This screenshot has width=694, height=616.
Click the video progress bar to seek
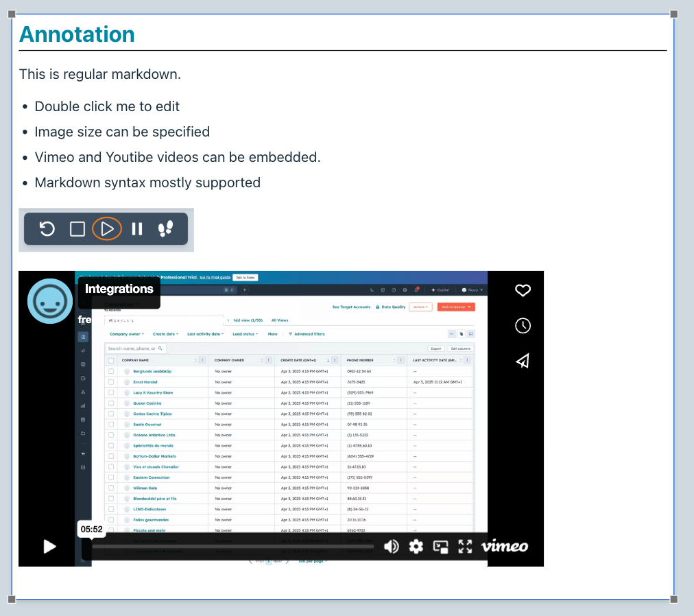pyautogui.click(x=233, y=547)
